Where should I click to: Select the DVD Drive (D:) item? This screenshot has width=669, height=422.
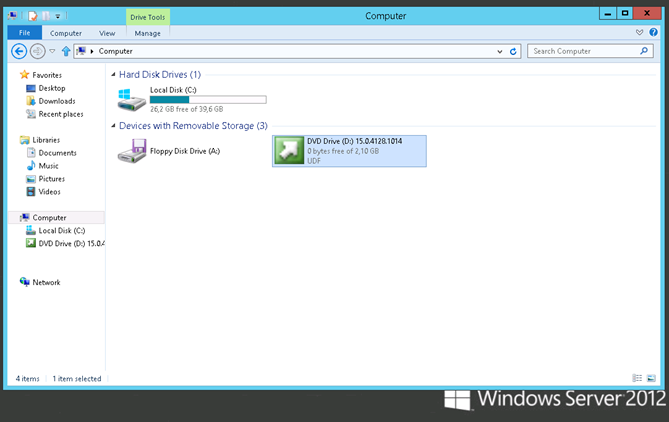pyautogui.click(x=349, y=151)
